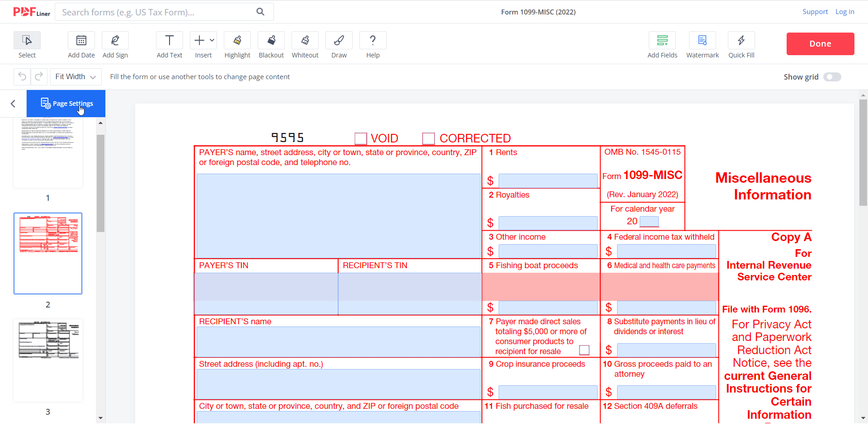Toggle the Show grid switch
This screenshot has width=868, height=426.
click(x=832, y=77)
